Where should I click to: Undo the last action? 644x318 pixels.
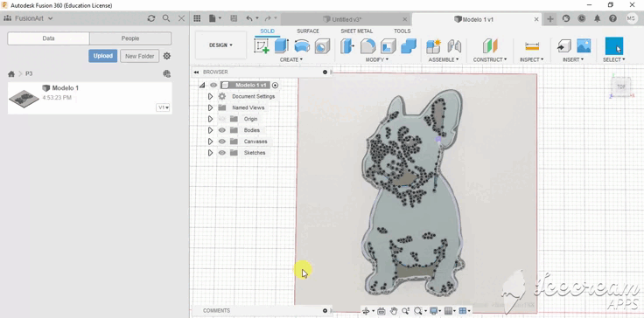(x=249, y=18)
